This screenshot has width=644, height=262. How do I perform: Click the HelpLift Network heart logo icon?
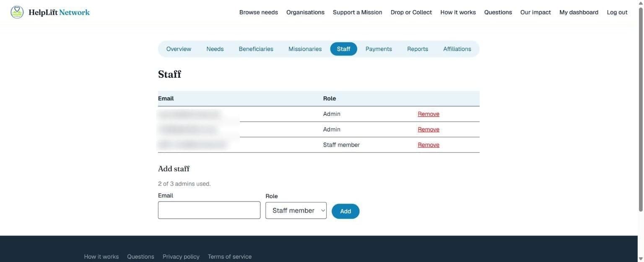pos(17,12)
